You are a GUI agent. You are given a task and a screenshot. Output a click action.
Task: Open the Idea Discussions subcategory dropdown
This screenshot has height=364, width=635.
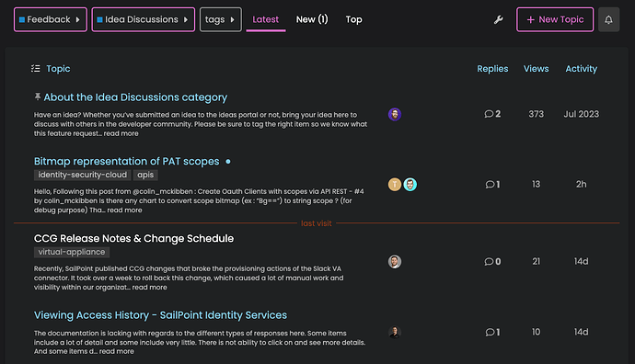click(x=143, y=19)
